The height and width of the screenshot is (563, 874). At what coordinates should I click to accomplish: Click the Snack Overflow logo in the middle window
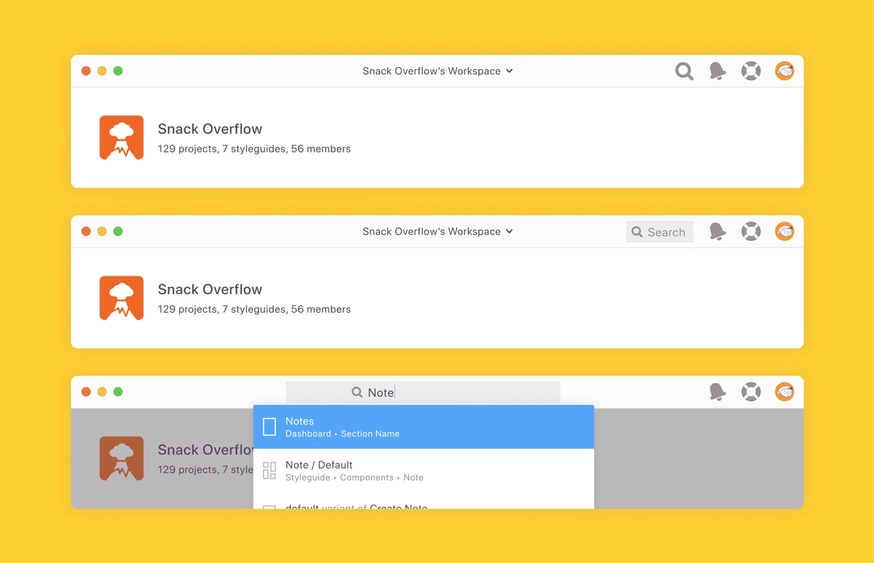coord(122,298)
